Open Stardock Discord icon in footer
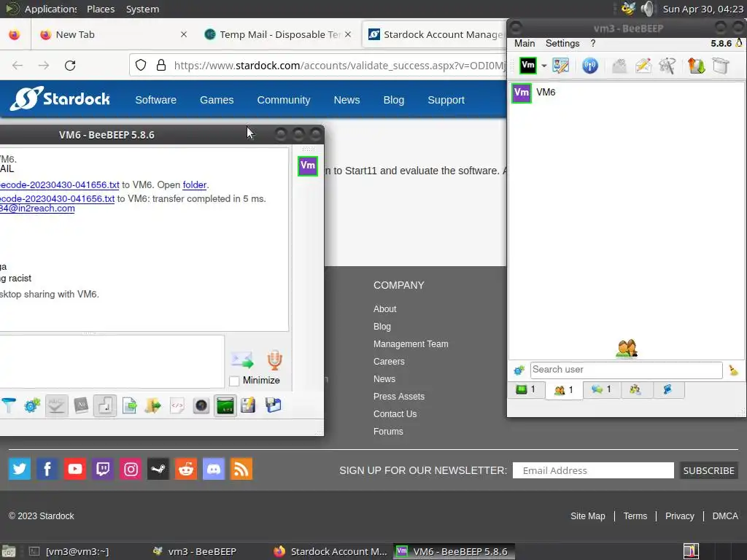The height and width of the screenshot is (560, 747). pyautogui.click(x=214, y=469)
